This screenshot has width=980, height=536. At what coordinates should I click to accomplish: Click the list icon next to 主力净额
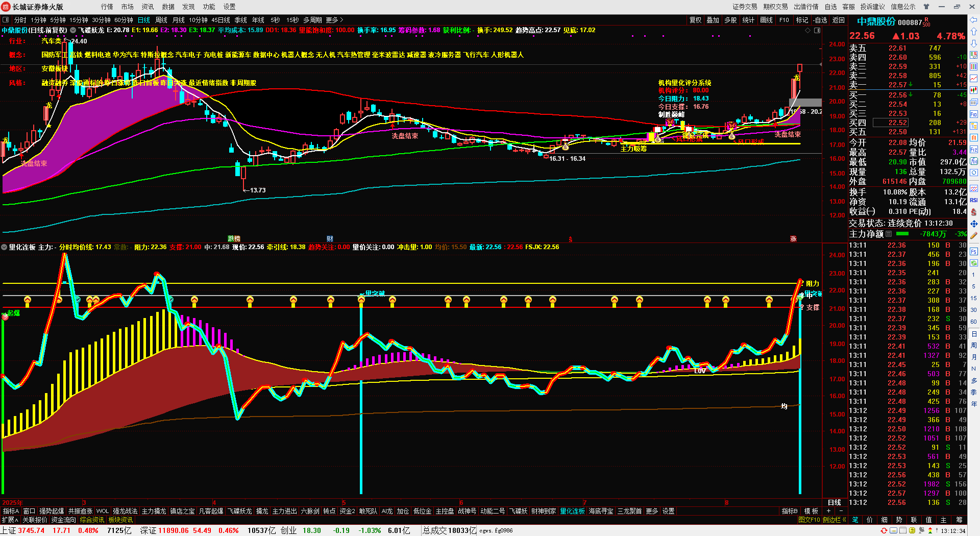889,234
